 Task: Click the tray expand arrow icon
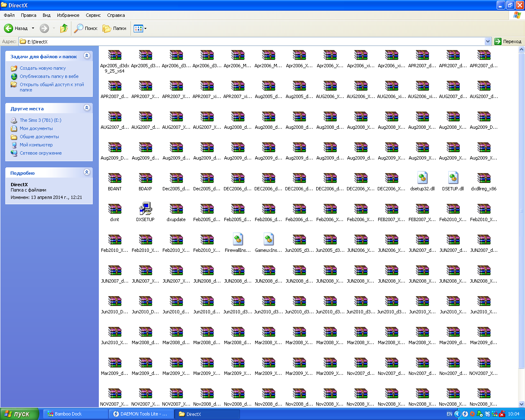457,414
